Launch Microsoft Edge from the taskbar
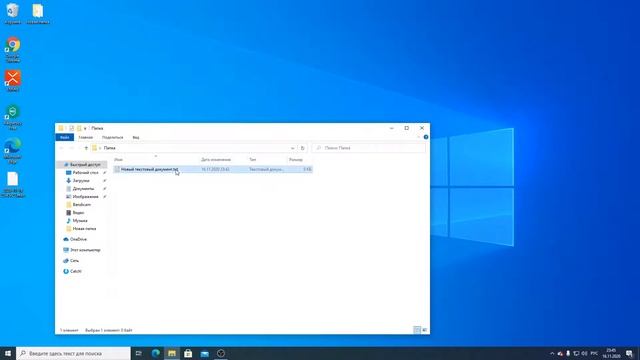Image resolution: width=640 pixels, height=360 pixels. [156, 353]
